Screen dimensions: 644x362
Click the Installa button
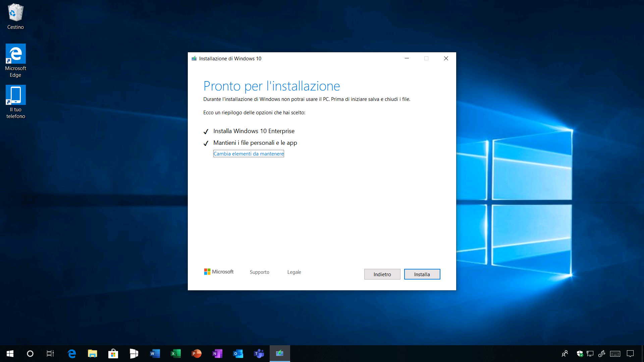point(422,274)
